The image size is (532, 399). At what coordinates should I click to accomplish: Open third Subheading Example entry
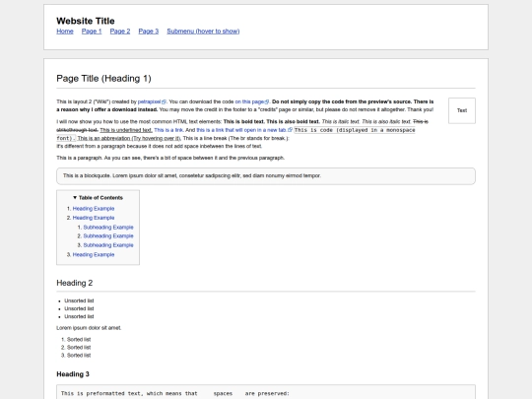tap(108, 245)
